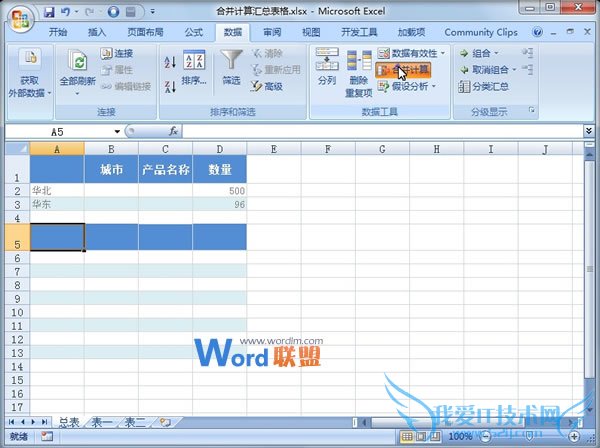Screen dimensions: 600x448
Task: Click the Get External Data icon
Action: 30,58
